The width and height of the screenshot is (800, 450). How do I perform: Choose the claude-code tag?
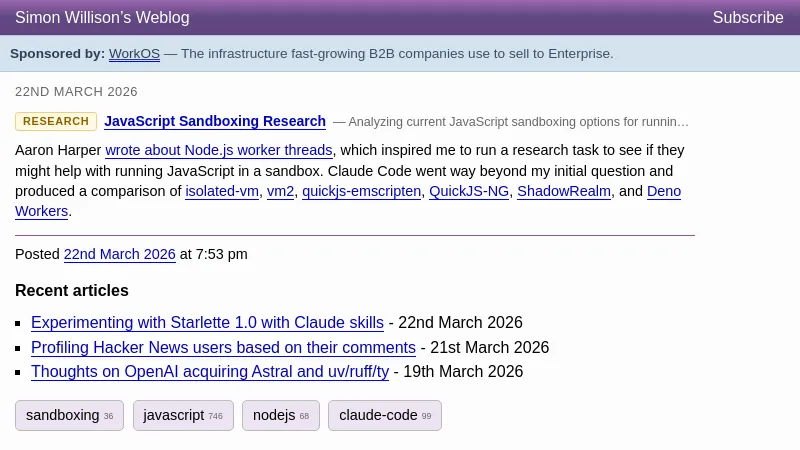point(384,416)
